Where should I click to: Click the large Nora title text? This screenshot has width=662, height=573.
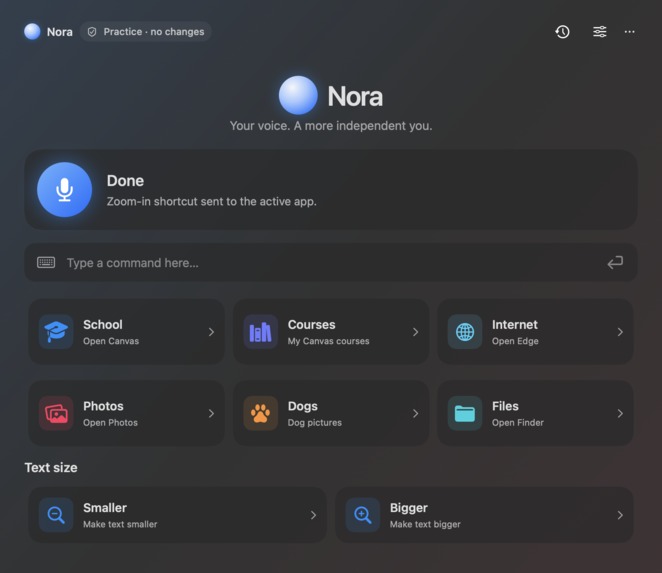coord(355,96)
